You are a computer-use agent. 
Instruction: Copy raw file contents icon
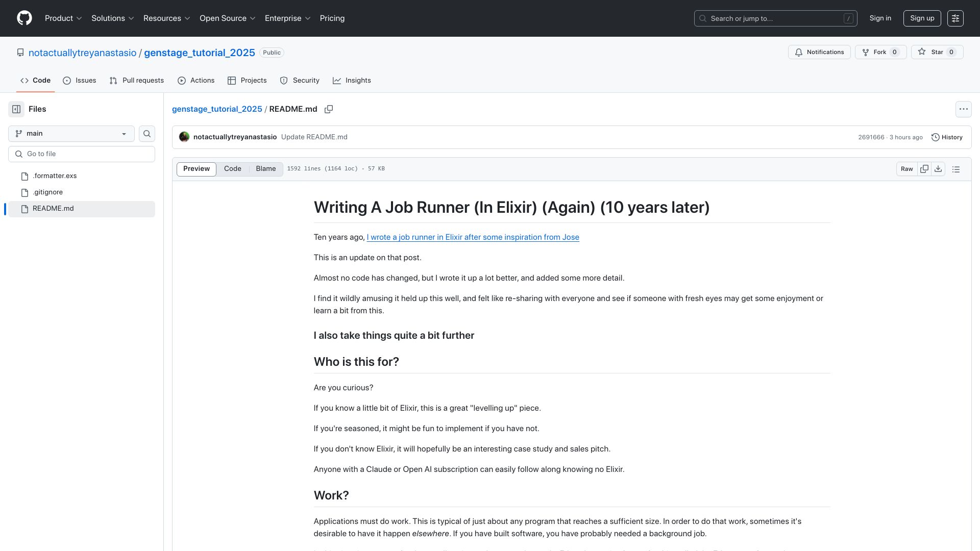tap(924, 169)
